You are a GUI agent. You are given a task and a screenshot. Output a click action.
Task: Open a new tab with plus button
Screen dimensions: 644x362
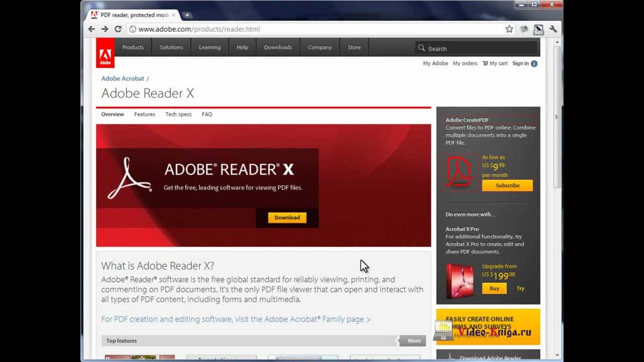pos(187,15)
